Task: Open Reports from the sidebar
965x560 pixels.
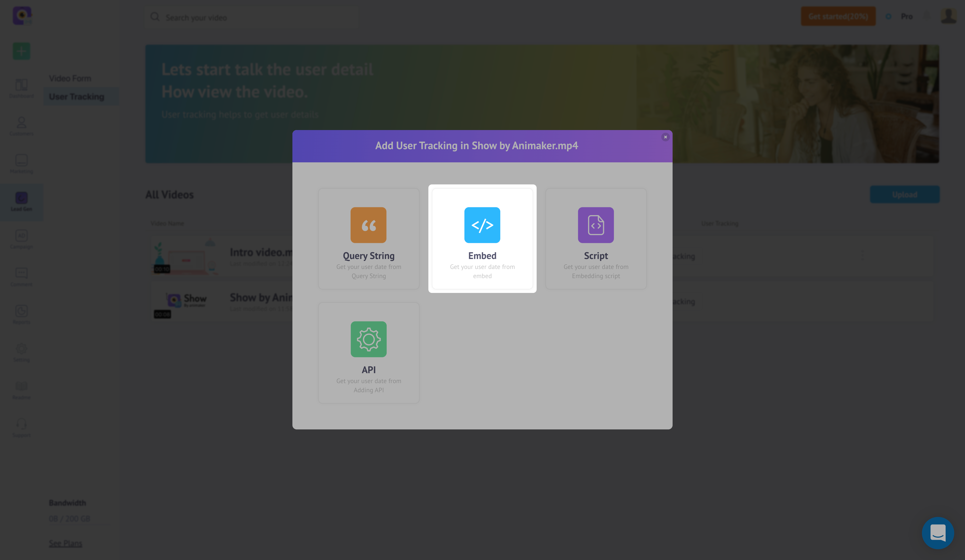Action: [x=22, y=314]
